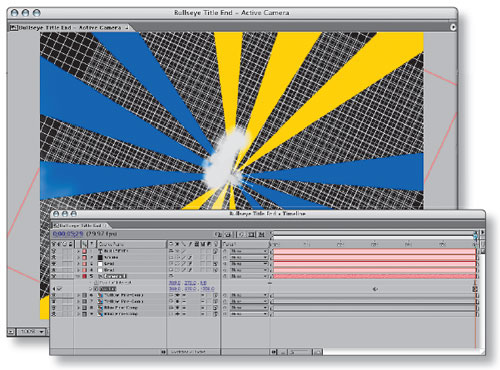Go to previous keyframe arrow for Position
This screenshot has height=370, width=500.
point(54,289)
